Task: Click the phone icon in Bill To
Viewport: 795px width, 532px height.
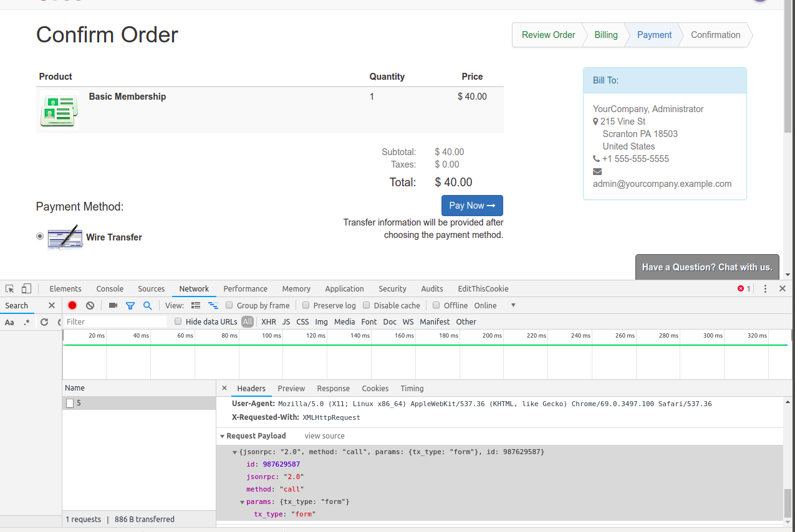Action: pyautogui.click(x=596, y=159)
